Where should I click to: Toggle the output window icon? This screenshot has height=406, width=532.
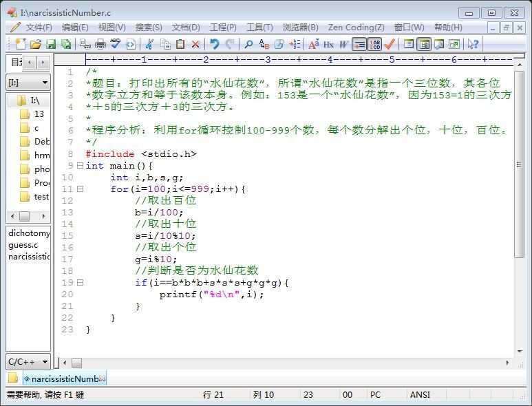439,44
